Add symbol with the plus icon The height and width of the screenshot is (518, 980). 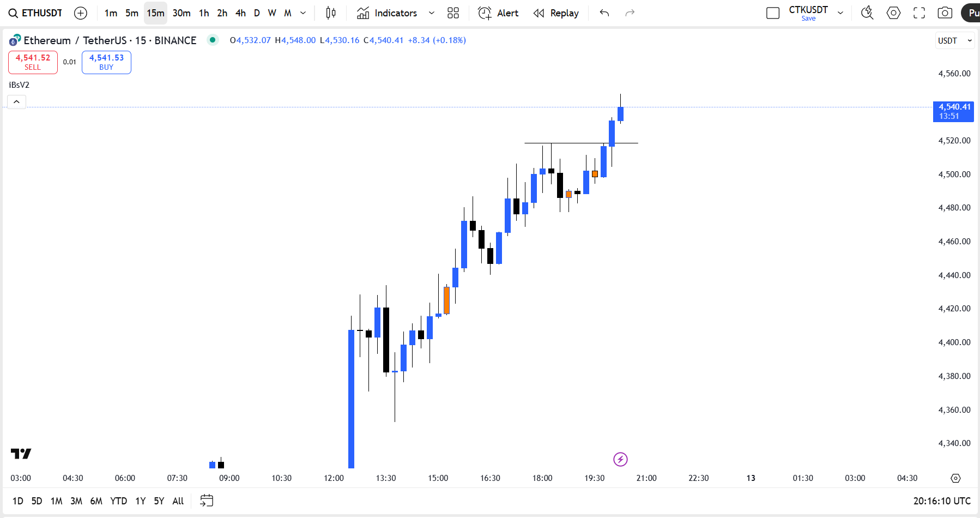(81, 13)
